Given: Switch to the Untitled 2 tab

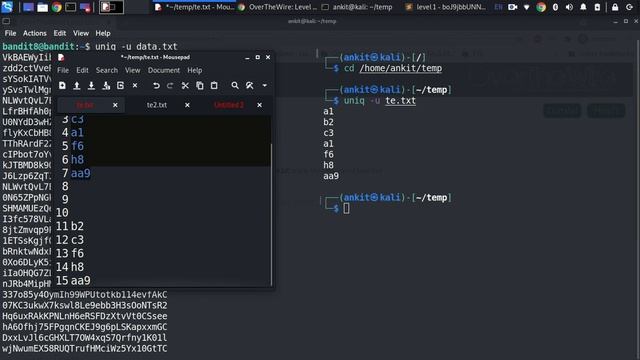Looking at the screenshot, I should (x=229, y=105).
